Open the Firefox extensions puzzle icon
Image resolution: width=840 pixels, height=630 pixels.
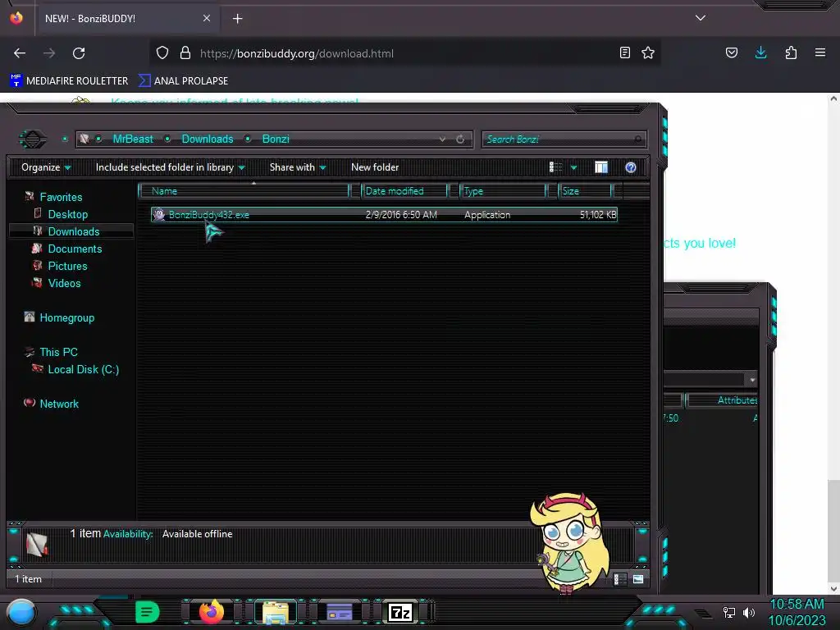791,52
